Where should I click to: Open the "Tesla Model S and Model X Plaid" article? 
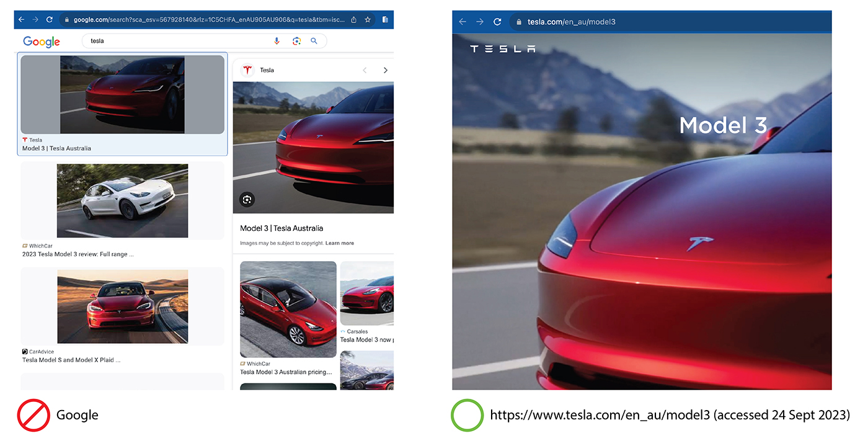coord(122,306)
